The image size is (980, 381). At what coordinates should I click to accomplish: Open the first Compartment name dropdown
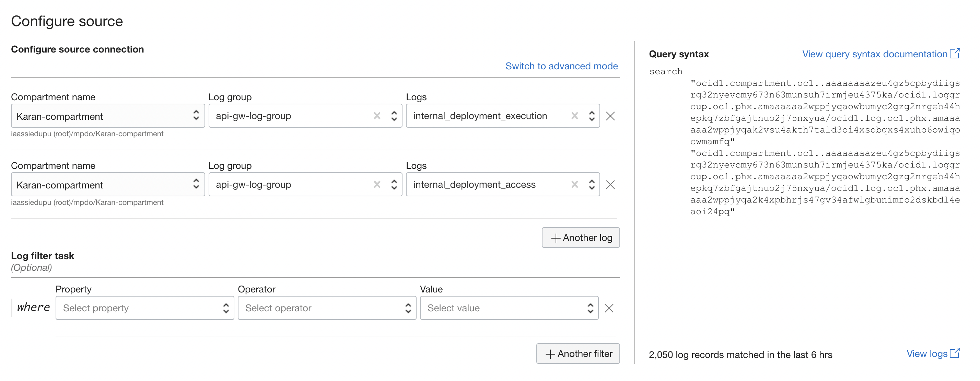coord(196,115)
